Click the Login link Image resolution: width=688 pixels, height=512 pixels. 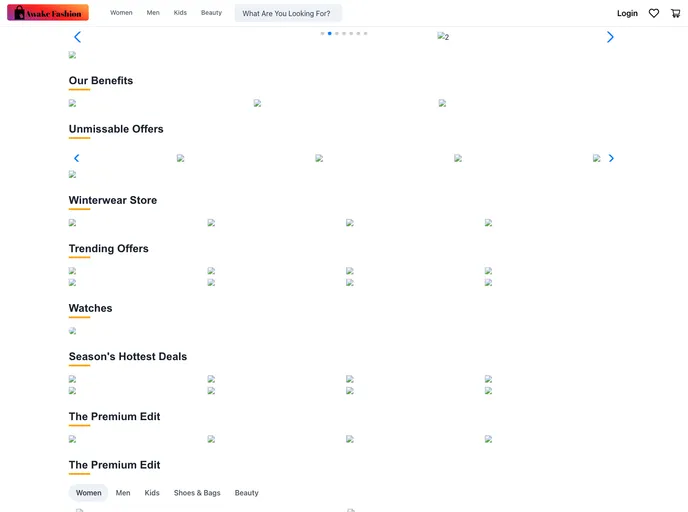coord(627,13)
